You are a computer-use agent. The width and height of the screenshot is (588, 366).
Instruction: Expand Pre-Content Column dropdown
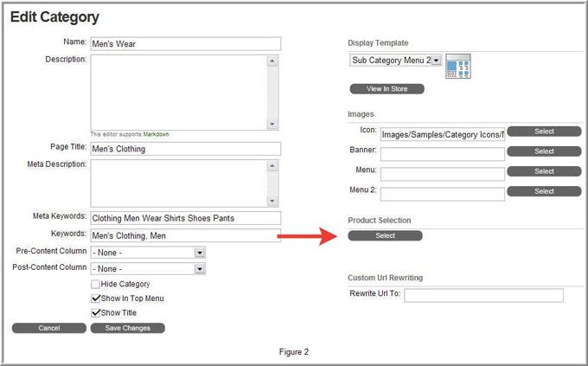point(148,253)
